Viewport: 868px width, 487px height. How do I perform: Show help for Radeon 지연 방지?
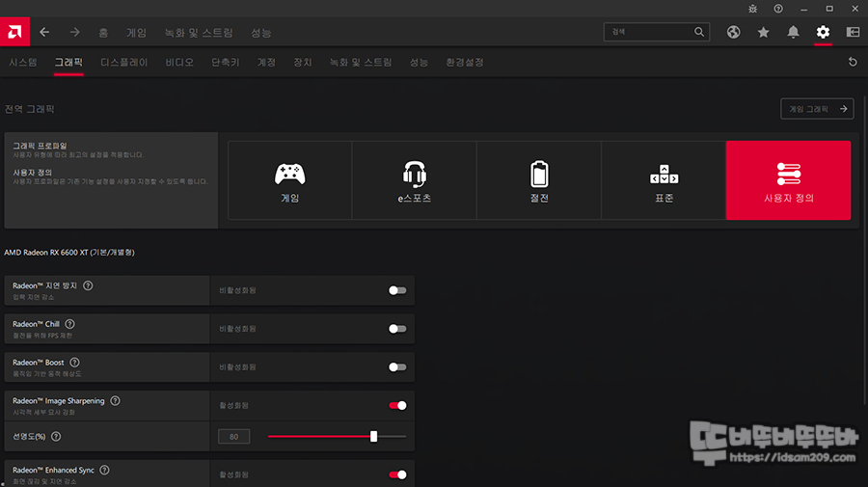pos(88,285)
